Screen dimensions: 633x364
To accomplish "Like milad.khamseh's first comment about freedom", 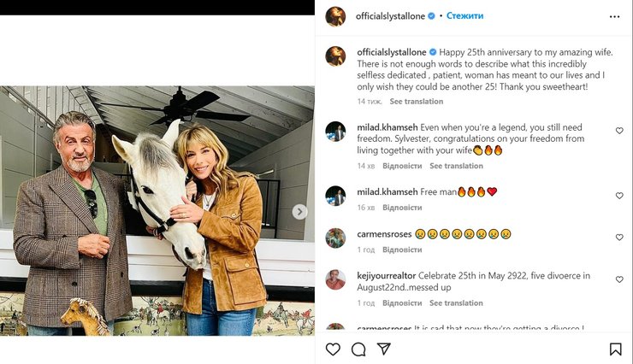I will [x=619, y=131].
